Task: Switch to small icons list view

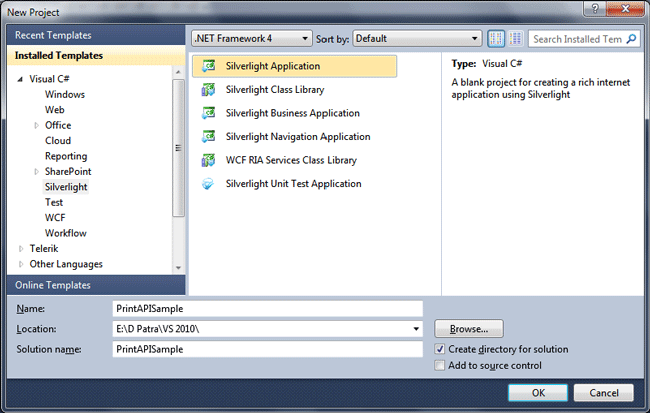Action: point(515,39)
